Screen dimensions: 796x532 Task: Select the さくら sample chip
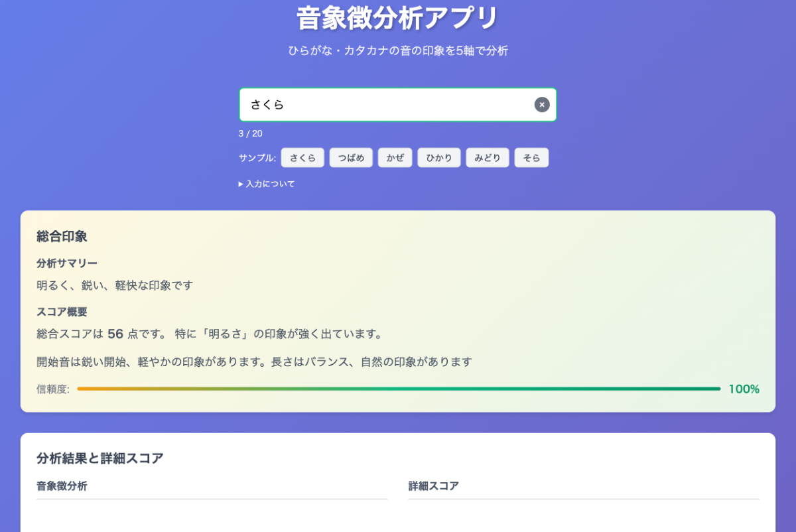302,158
